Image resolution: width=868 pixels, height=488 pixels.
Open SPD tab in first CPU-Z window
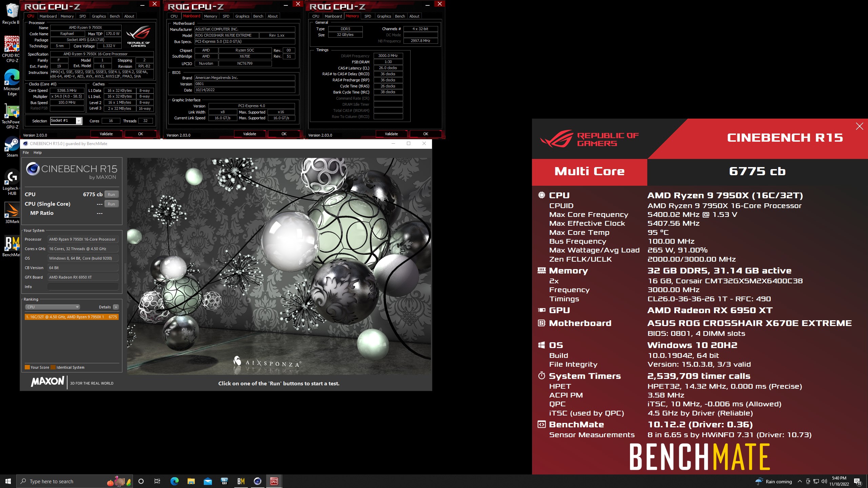(82, 16)
